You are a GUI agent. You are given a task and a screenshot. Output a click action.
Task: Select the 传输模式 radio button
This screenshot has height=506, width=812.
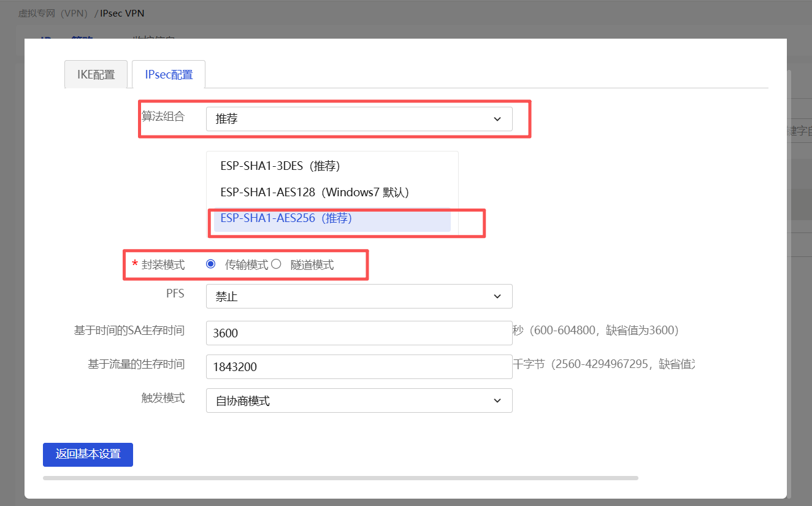click(x=211, y=264)
